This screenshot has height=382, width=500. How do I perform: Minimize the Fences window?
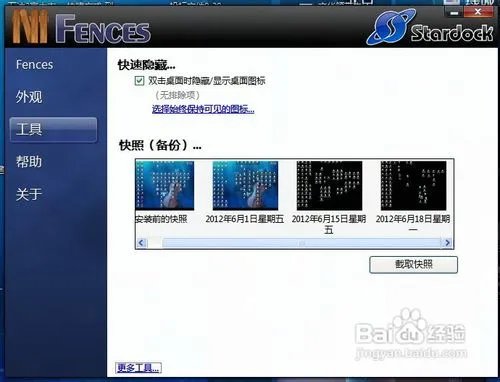click(454, 12)
